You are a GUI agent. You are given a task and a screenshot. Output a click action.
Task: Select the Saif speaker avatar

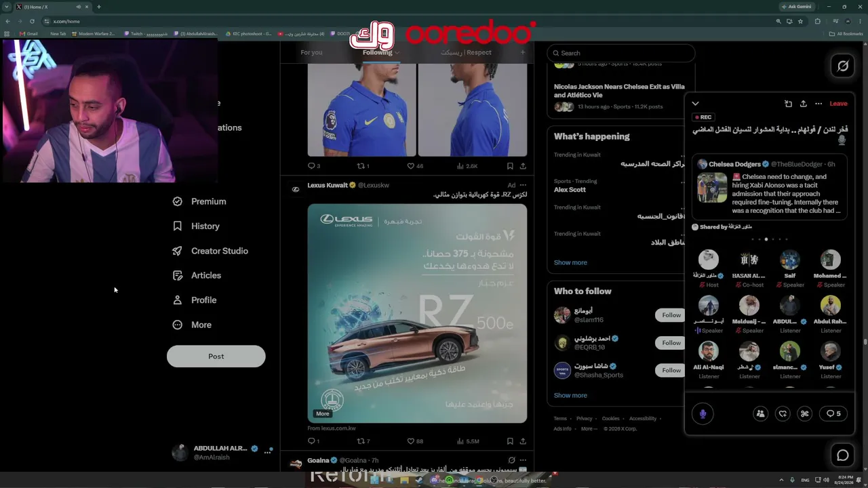coord(790,260)
